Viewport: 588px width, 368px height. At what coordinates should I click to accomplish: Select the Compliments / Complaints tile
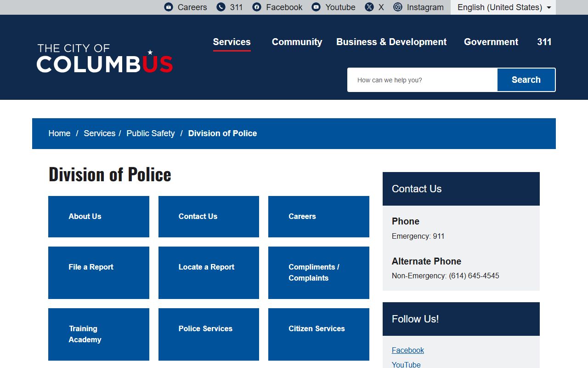(x=318, y=272)
